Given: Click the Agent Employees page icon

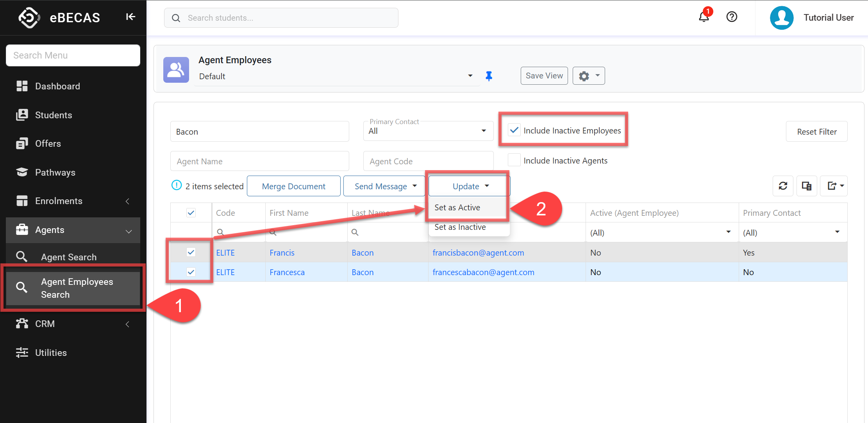Looking at the screenshot, I should [176, 70].
